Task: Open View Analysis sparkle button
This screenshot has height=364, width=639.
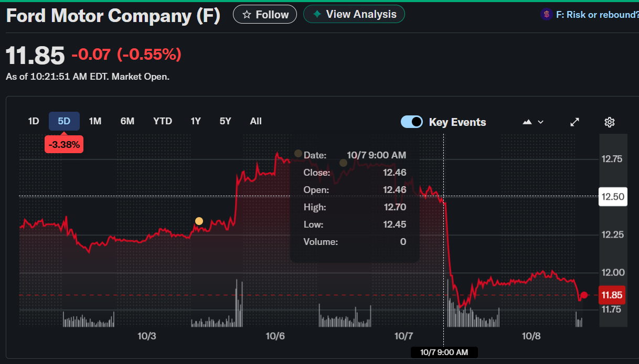Action: tap(354, 14)
